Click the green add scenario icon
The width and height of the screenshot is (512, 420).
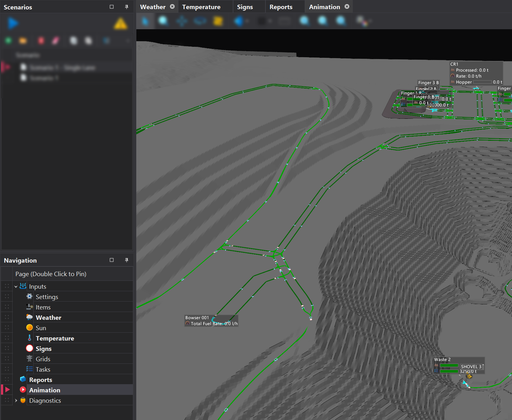[8, 41]
